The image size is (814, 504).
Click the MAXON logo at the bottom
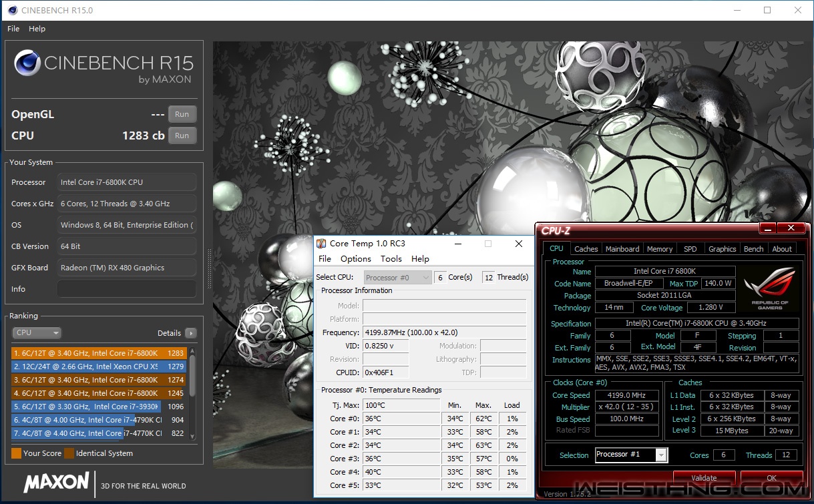(x=56, y=482)
